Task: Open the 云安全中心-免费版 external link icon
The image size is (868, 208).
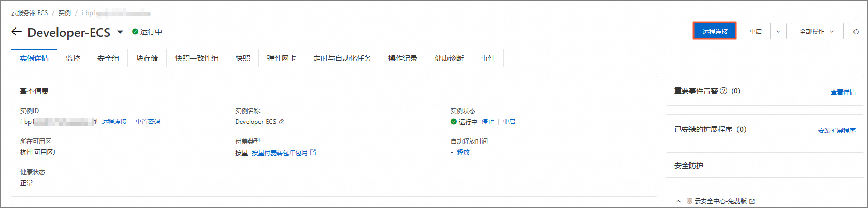Action: 752,201
